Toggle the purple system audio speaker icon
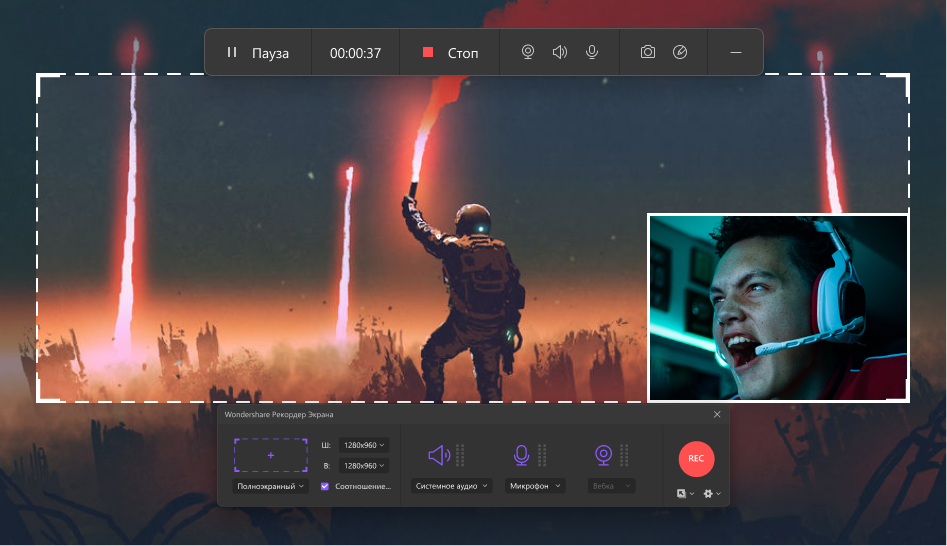The image size is (947, 546). pyautogui.click(x=440, y=455)
